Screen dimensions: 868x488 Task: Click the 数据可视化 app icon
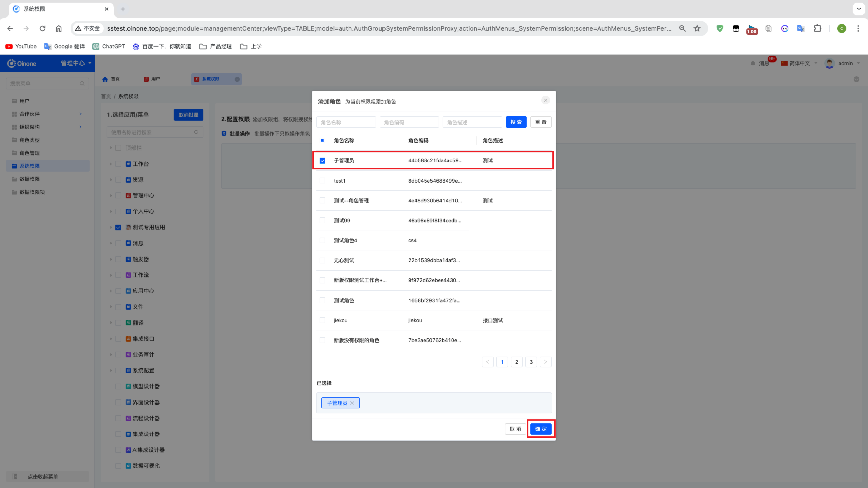click(128, 466)
